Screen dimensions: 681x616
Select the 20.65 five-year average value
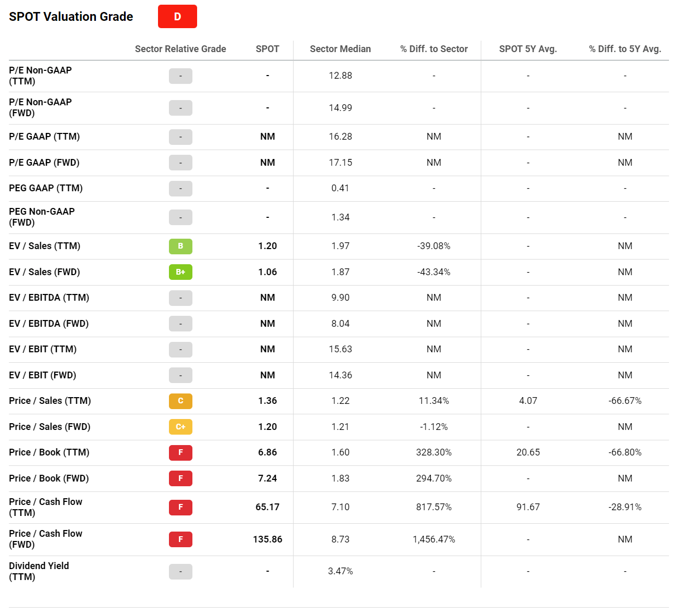point(528,452)
